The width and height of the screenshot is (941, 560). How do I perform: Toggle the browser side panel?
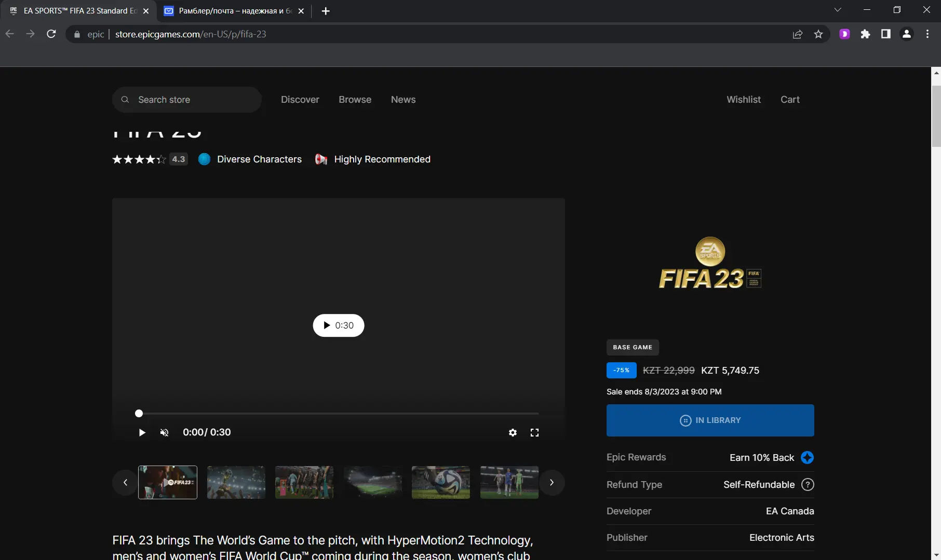pos(886,34)
